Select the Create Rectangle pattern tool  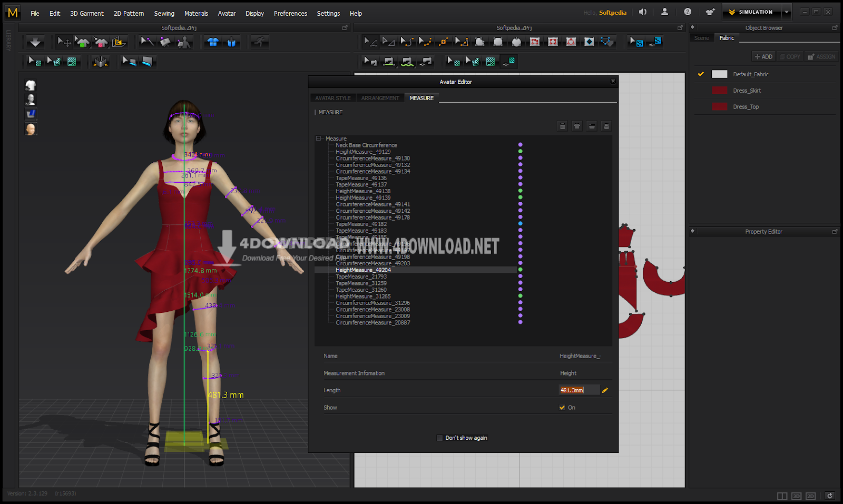[498, 42]
